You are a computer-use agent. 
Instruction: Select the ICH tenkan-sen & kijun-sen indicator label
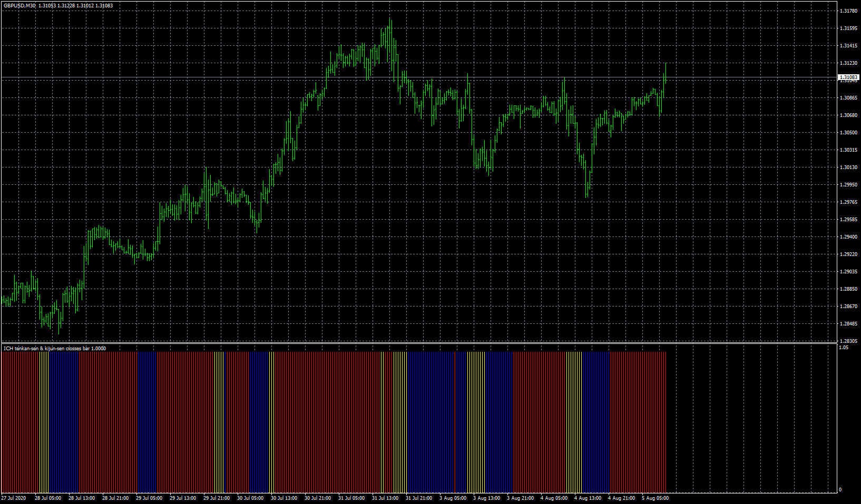[55, 348]
